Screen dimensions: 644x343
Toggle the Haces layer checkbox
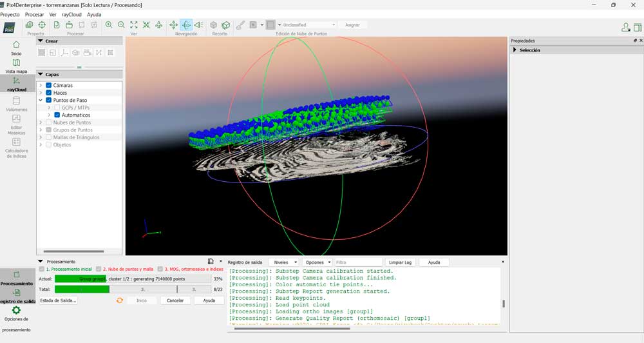click(x=49, y=93)
